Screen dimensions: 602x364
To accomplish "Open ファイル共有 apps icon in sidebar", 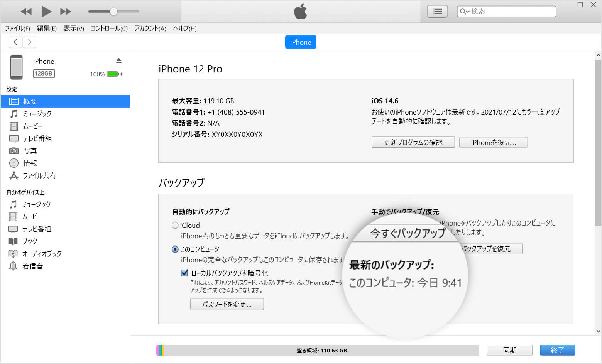I will pyautogui.click(x=14, y=175).
